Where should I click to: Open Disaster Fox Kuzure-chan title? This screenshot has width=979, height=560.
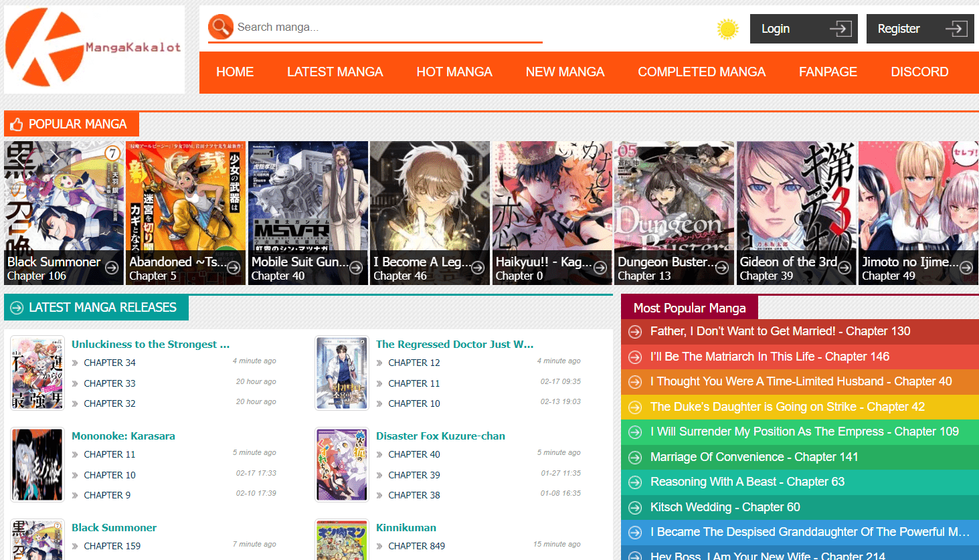[x=440, y=436]
